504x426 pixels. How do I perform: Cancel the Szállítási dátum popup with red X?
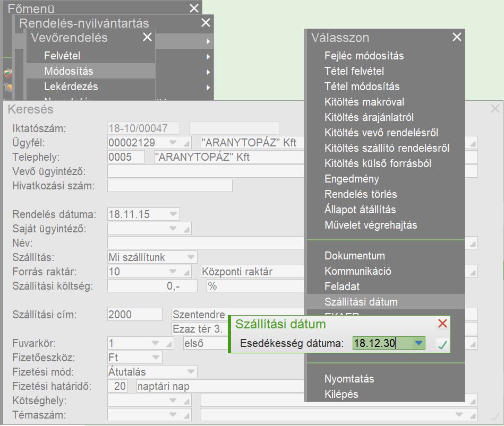coord(442,323)
